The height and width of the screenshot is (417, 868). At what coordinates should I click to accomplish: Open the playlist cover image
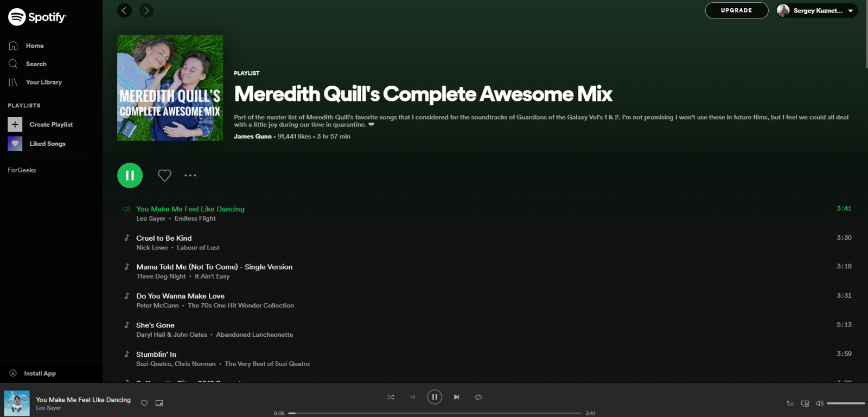coord(170,88)
